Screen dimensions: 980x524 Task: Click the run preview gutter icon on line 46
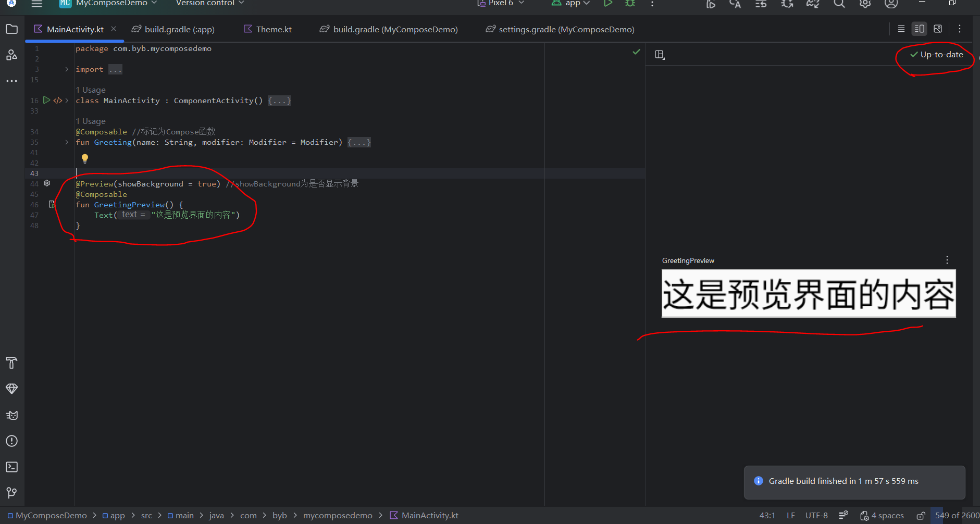(x=52, y=204)
